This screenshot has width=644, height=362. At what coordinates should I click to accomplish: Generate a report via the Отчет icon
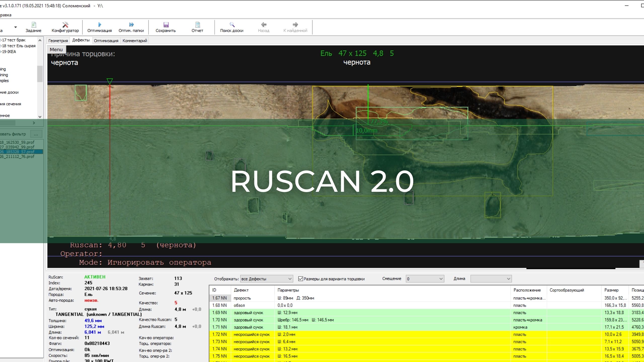point(197,27)
